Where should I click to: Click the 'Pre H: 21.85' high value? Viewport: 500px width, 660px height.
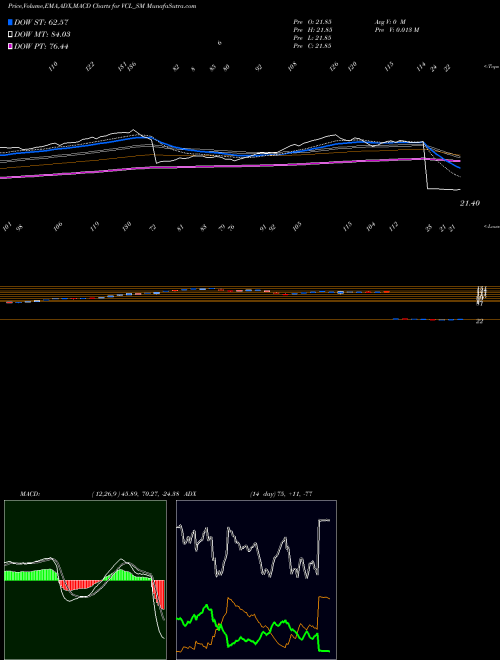tap(312, 29)
